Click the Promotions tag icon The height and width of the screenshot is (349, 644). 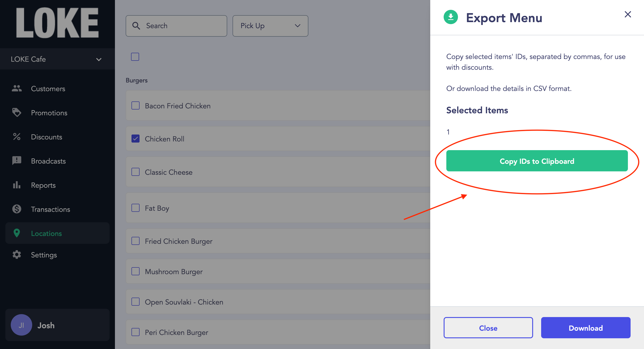coord(17,112)
